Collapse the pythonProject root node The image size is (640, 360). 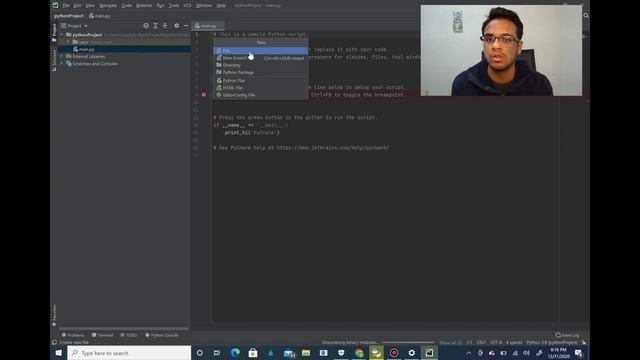(x=62, y=35)
